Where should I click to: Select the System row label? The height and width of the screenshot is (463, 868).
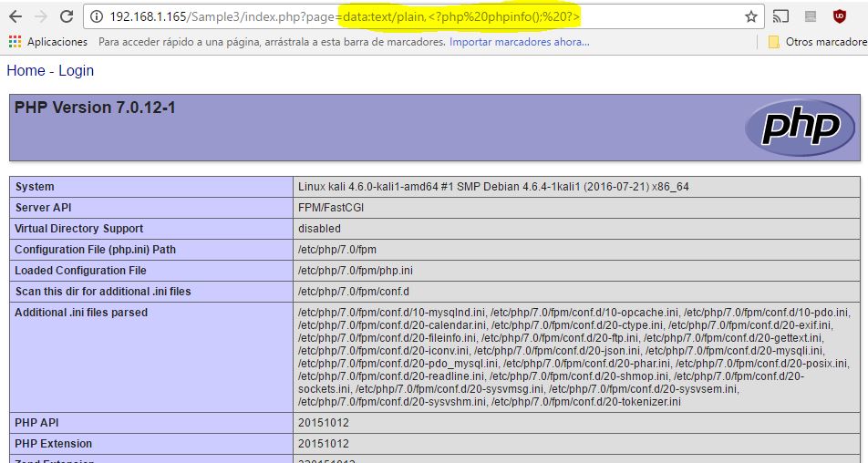[x=35, y=187]
